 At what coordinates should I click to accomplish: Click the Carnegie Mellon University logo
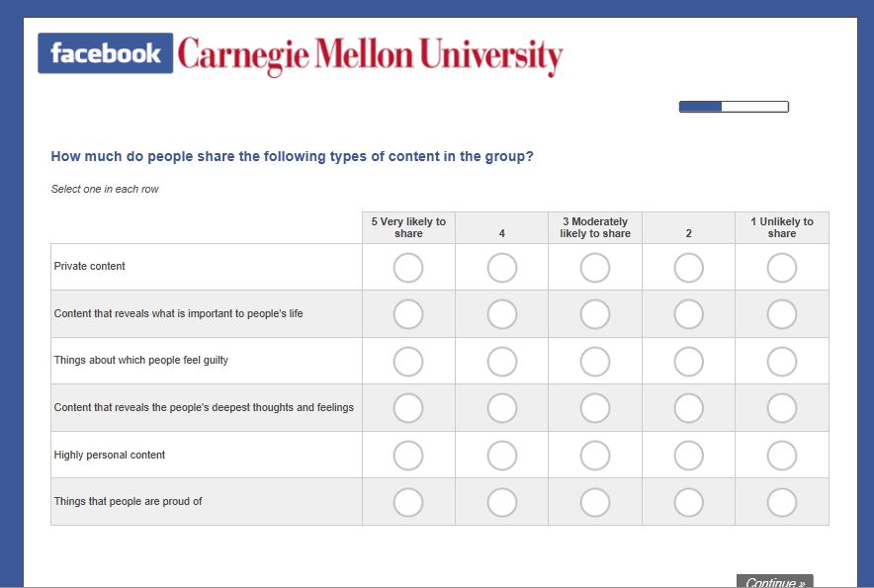370,56
